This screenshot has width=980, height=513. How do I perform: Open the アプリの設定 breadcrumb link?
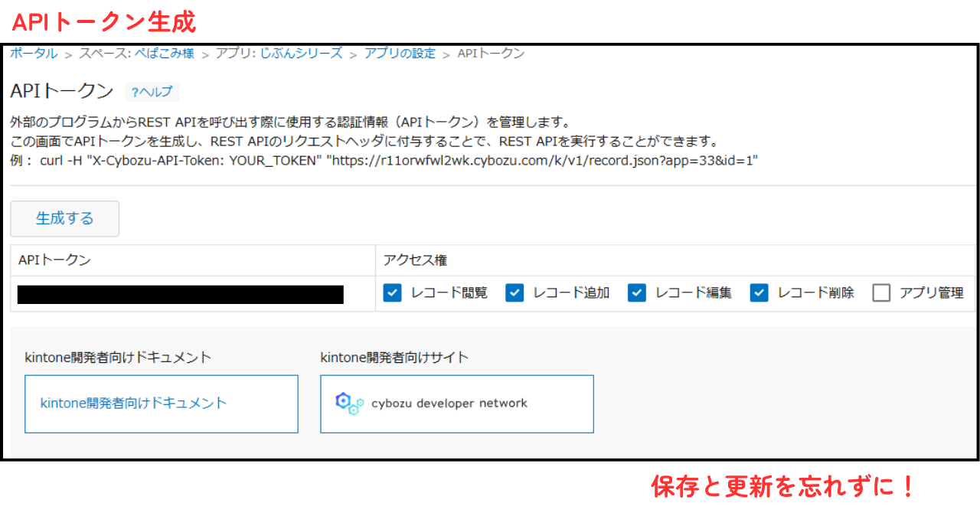pyautogui.click(x=400, y=54)
